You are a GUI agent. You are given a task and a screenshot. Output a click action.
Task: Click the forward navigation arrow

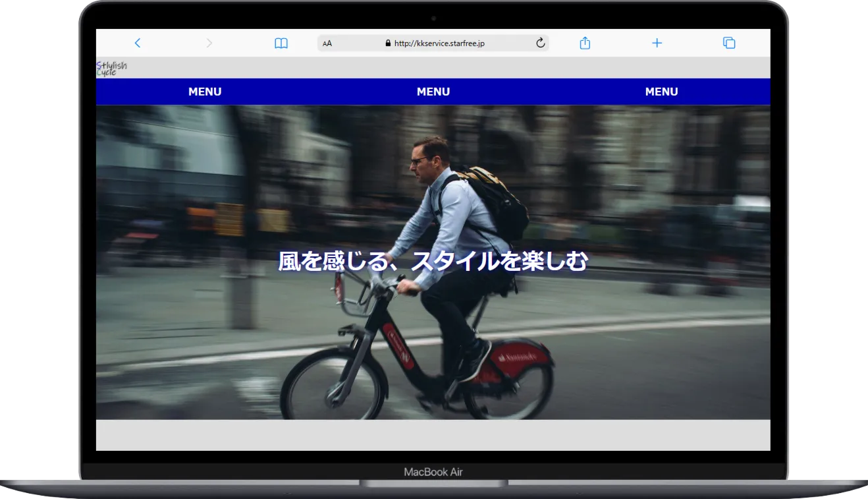click(x=209, y=42)
